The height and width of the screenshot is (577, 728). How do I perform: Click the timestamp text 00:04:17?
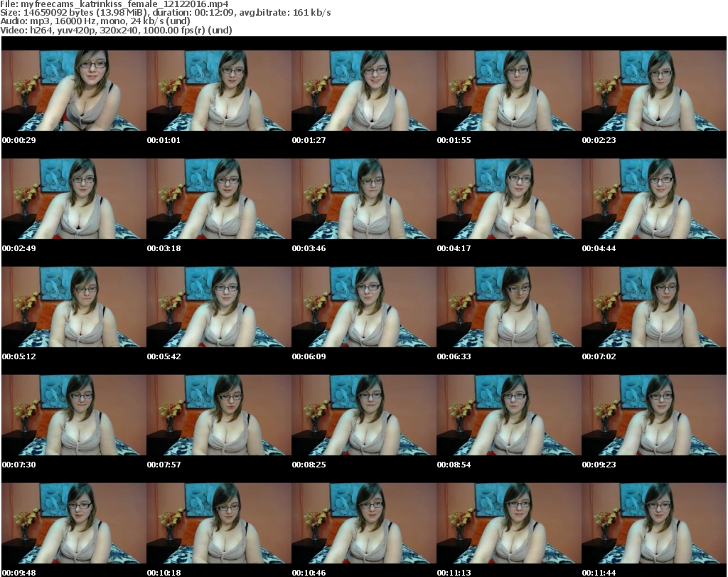click(454, 248)
